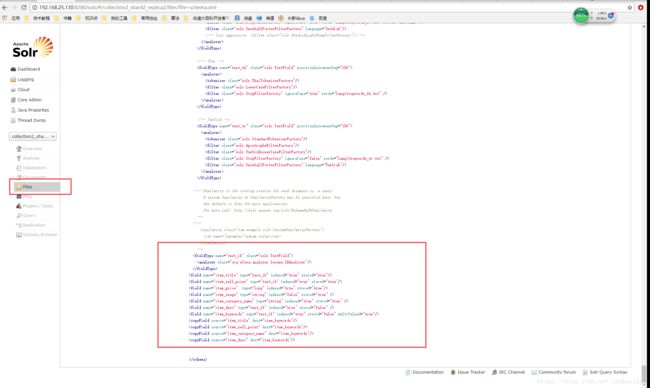Reload the page with refresh button

point(24,7)
